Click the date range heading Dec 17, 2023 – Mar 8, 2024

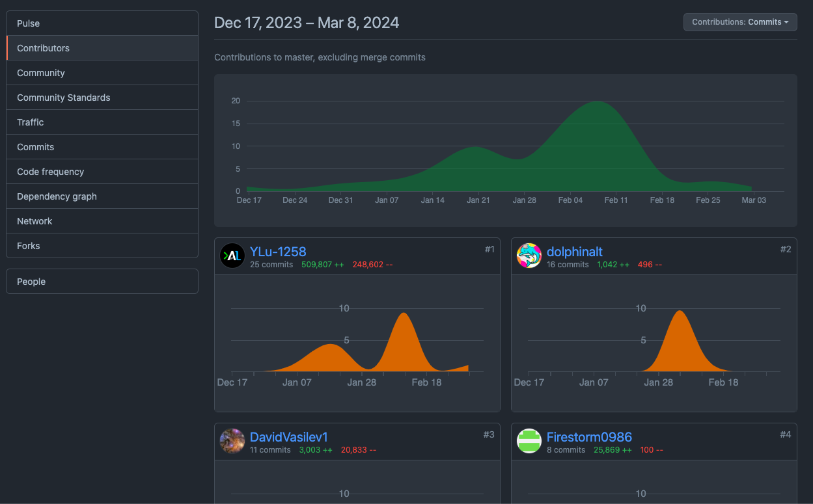[307, 23]
